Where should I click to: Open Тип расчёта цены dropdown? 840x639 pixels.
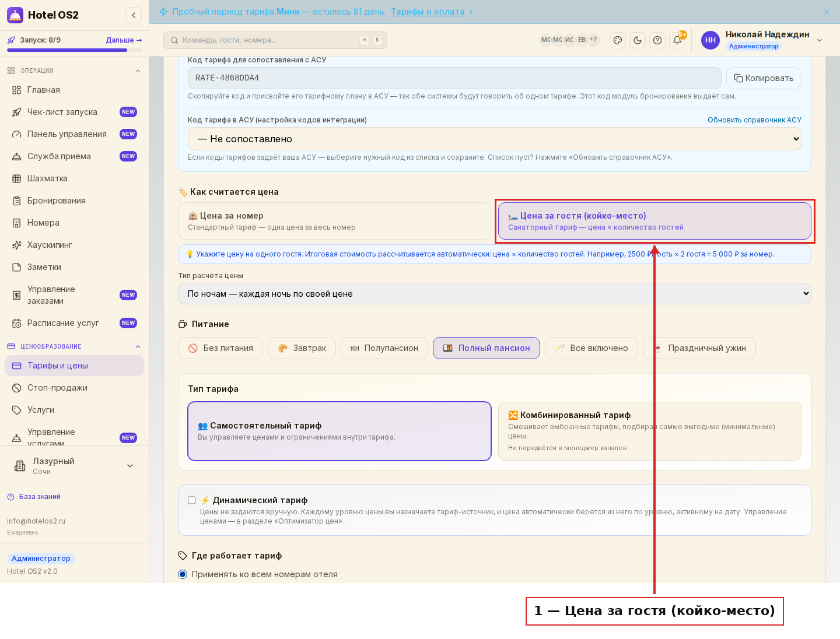pos(495,294)
